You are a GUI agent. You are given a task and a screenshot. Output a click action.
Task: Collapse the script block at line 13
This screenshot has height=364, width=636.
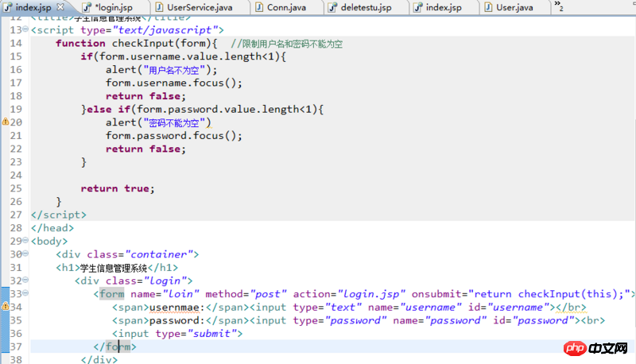pos(26,30)
